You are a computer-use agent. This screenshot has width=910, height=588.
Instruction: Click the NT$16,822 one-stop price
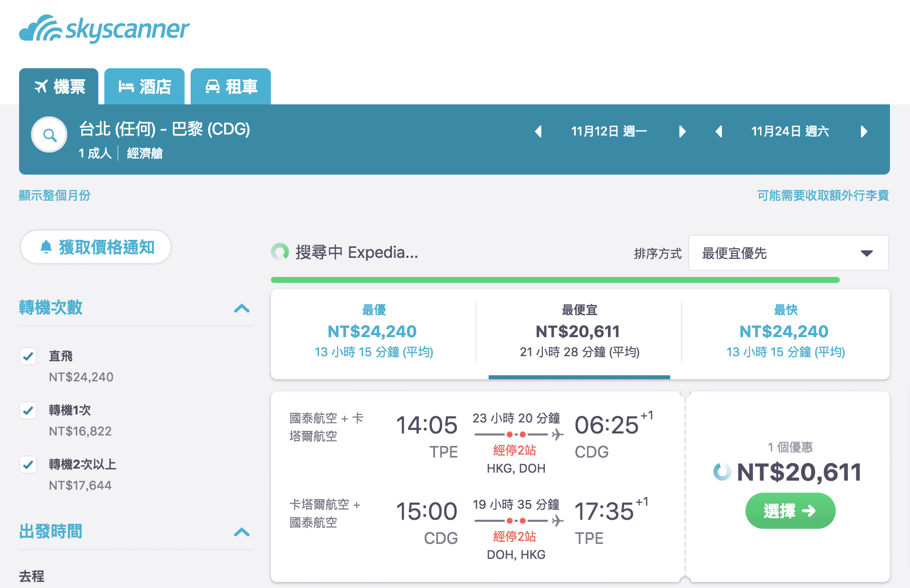[x=80, y=431]
